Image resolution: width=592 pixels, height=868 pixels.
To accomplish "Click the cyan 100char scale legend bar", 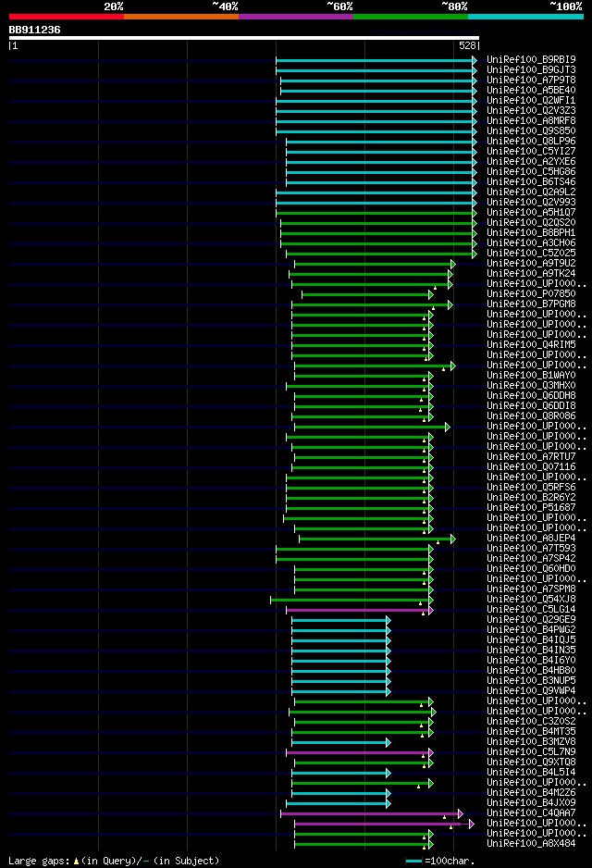I will click(413, 861).
